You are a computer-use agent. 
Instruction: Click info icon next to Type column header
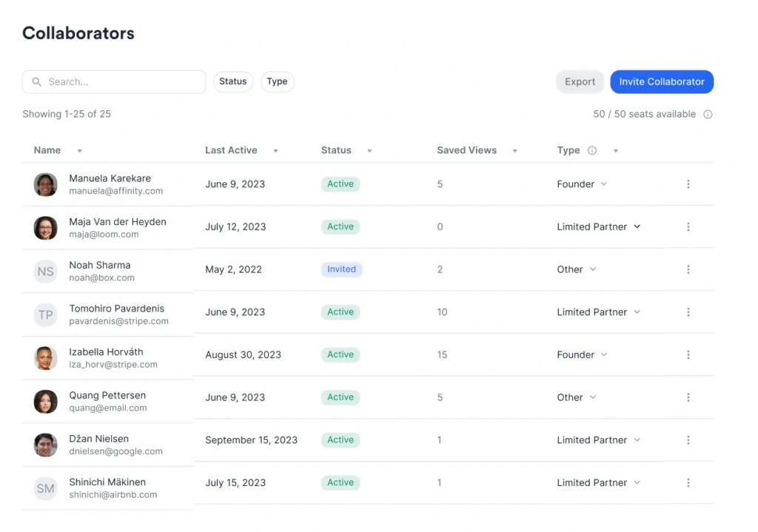592,151
